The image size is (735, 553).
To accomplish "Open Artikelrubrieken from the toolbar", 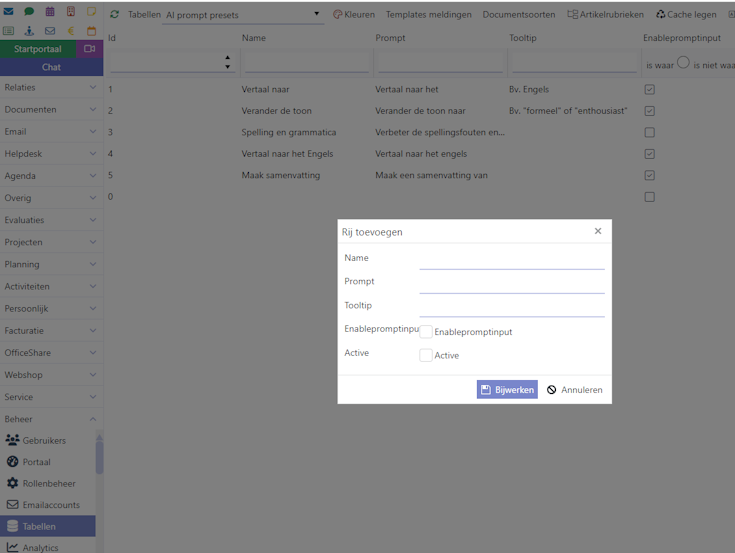I will coord(605,15).
